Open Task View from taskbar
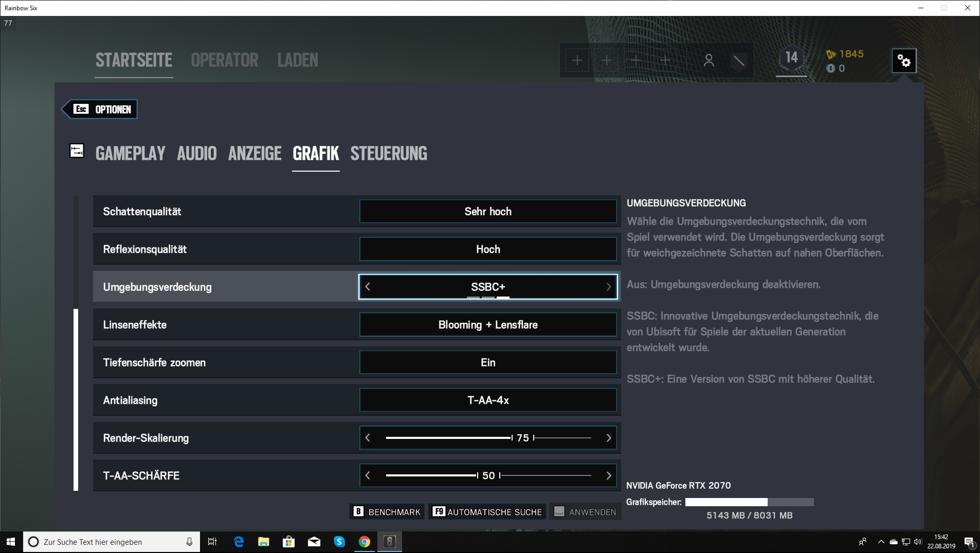The width and height of the screenshot is (980, 553). coord(212,542)
